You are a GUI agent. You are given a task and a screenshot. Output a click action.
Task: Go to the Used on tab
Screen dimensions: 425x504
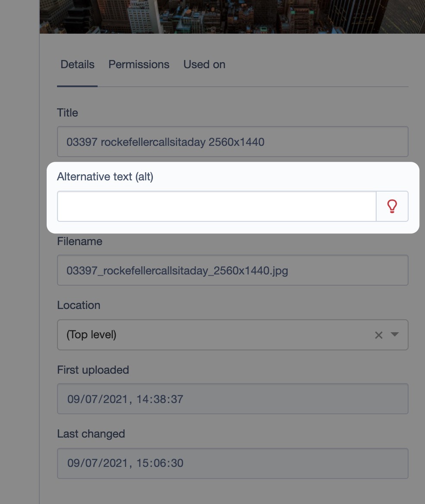point(204,65)
